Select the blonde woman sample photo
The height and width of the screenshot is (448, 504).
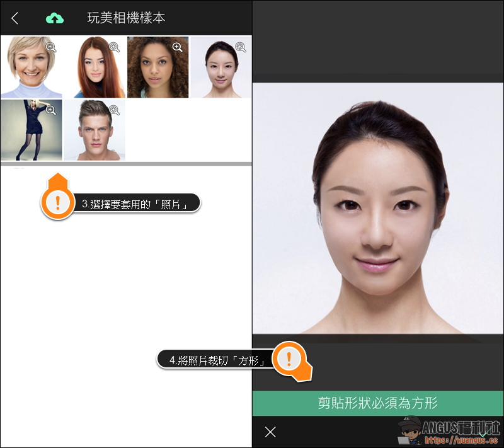click(28, 71)
